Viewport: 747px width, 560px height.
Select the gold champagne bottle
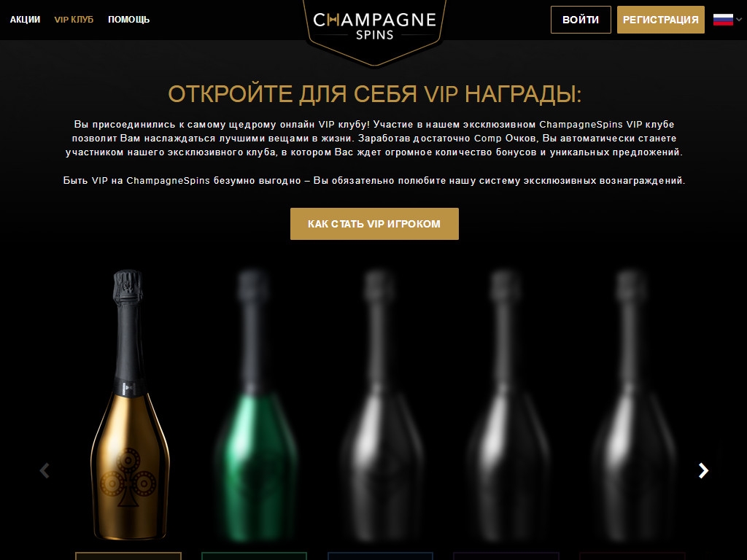(x=129, y=405)
